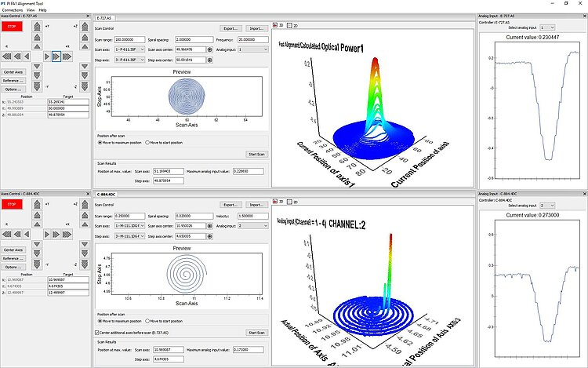Click the fastest -X jog arrow in C-884.4DC axes
The height and width of the screenshot is (368, 588).
tap(6, 233)
